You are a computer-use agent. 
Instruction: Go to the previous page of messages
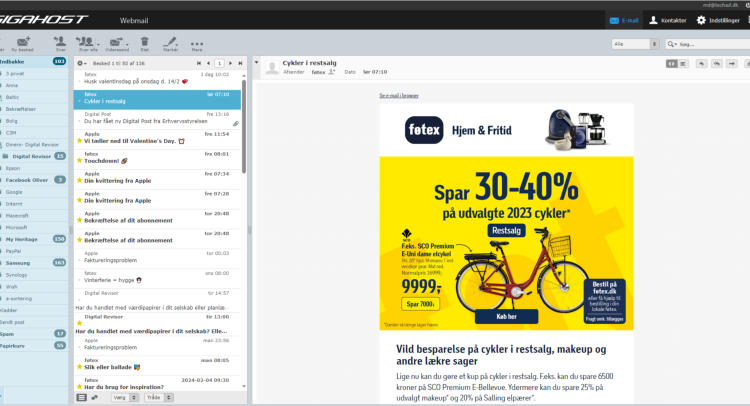click(208, 63)
